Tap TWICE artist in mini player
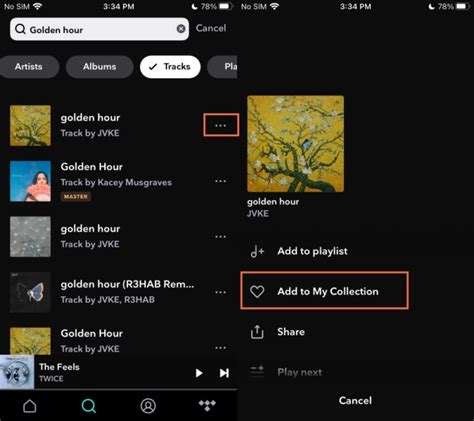 51,379
